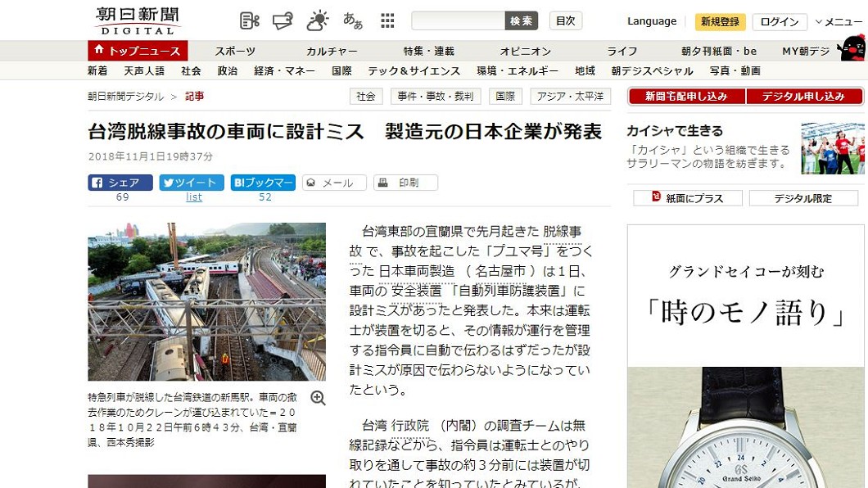Click the black mascot character icon

(x=852, y=47)
